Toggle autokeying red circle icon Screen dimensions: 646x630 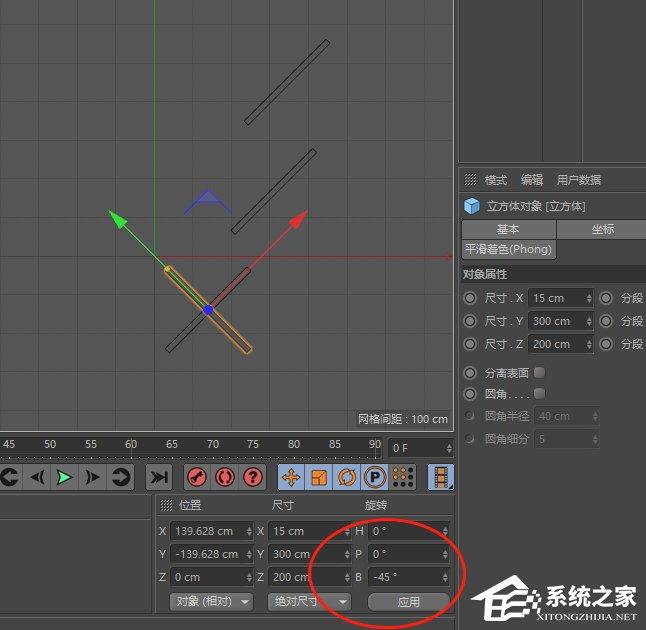(225, 477)
